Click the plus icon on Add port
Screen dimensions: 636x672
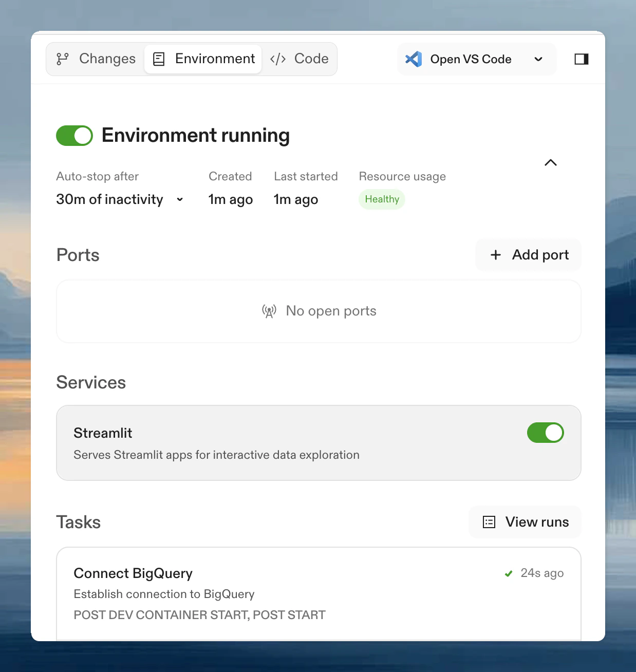(x=495, y=255)
